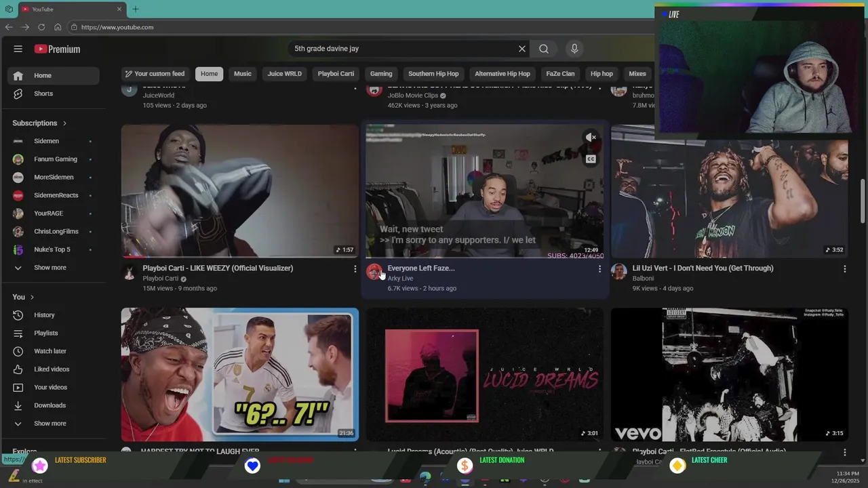This screenshot has height=488, width=868.
Task: Click the Playboi Carti channel name under LIKE WEEZY
Action: 160,279
